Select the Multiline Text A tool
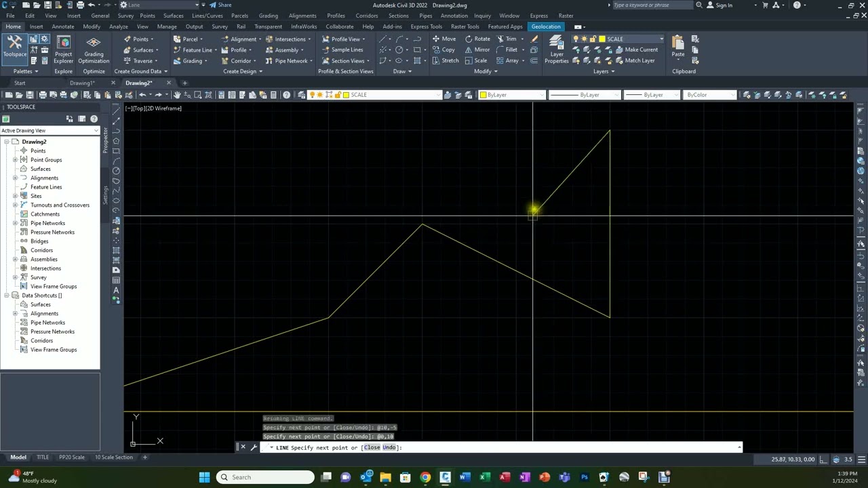This screenshot has width=868, height=488. click(x=116, y=290)
